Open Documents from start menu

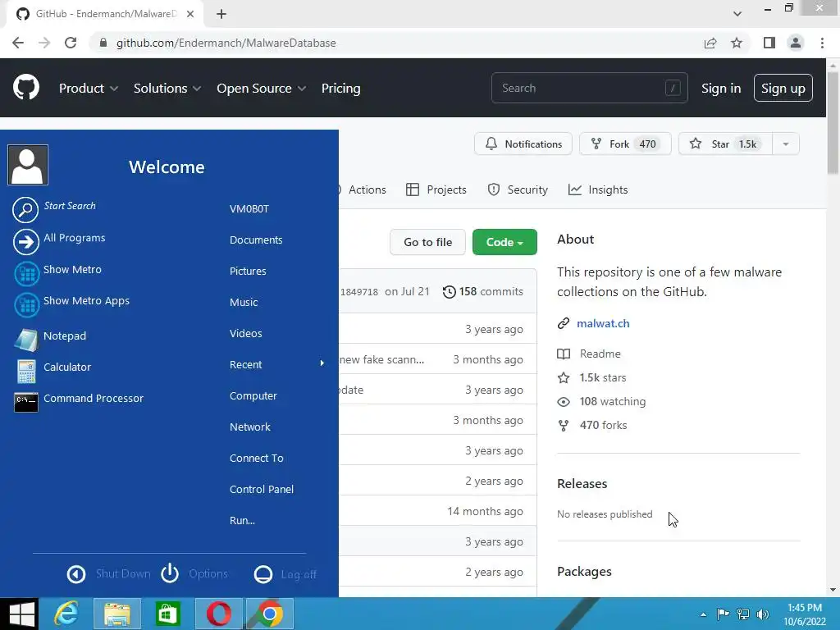click(x=256, y=240)
